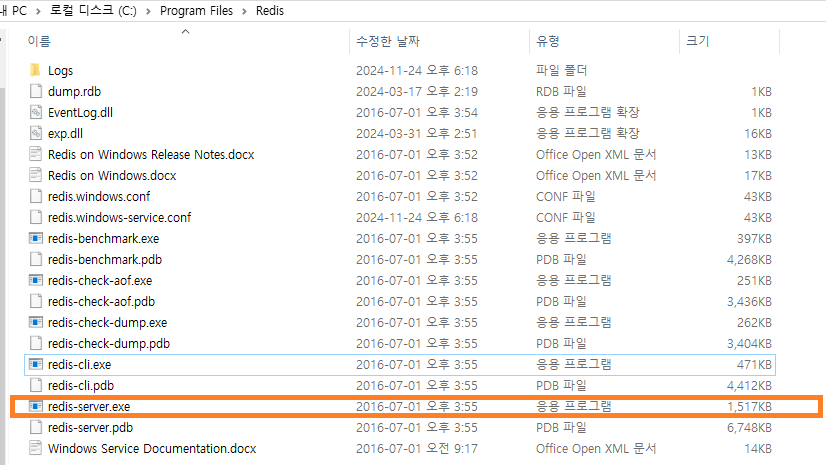Click the redis-cli.pdb file icon
Image resolution: width=826 pixels, height=465 pixels.
[35, 385]
